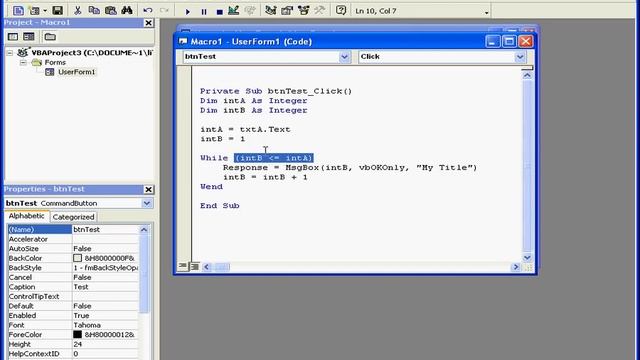Click code window left scroll arrow
640x360 pixels.
(x=207, y=267)
